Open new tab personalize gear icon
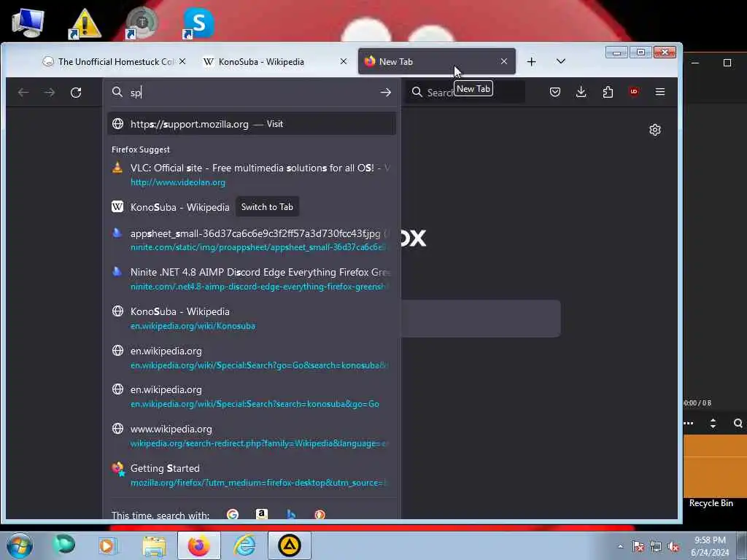The width and height of the screenshot is (747, 560). point(655,130)
